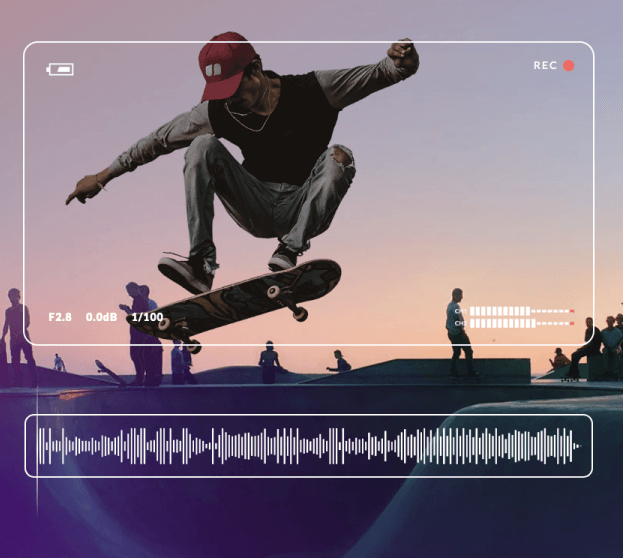
Task: Select the 0.0dB gain value
Action: click(x=101, y=317)
